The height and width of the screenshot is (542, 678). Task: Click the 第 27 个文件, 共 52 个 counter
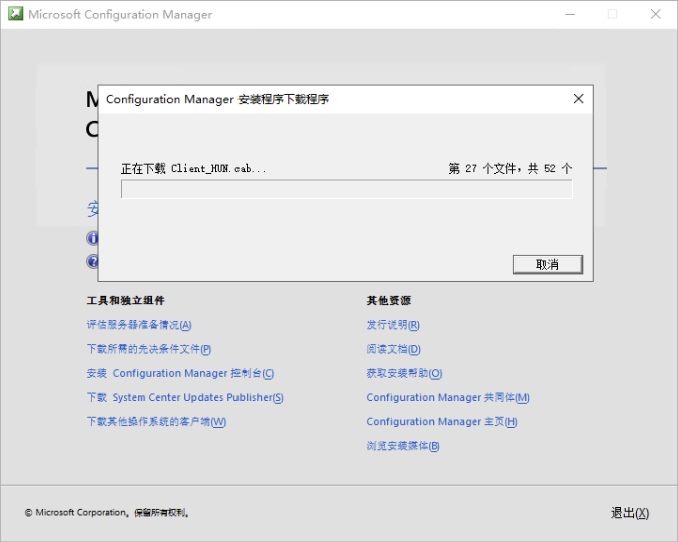(x=510, y=168)
